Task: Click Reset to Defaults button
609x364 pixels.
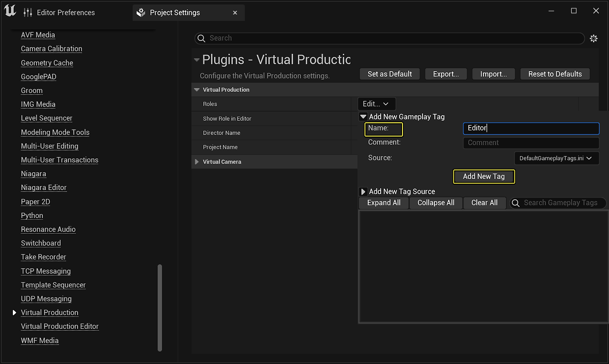Action: pos(555,74)
